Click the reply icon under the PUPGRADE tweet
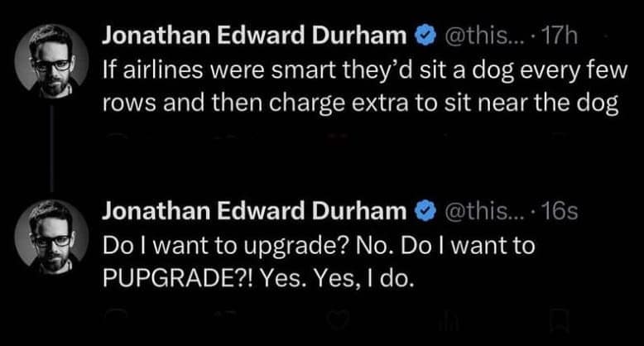 [x=113, y=320]
